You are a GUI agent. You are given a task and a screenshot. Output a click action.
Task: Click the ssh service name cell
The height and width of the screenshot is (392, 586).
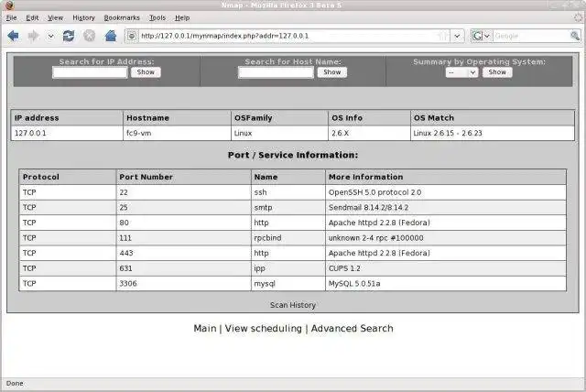[288, 192]
